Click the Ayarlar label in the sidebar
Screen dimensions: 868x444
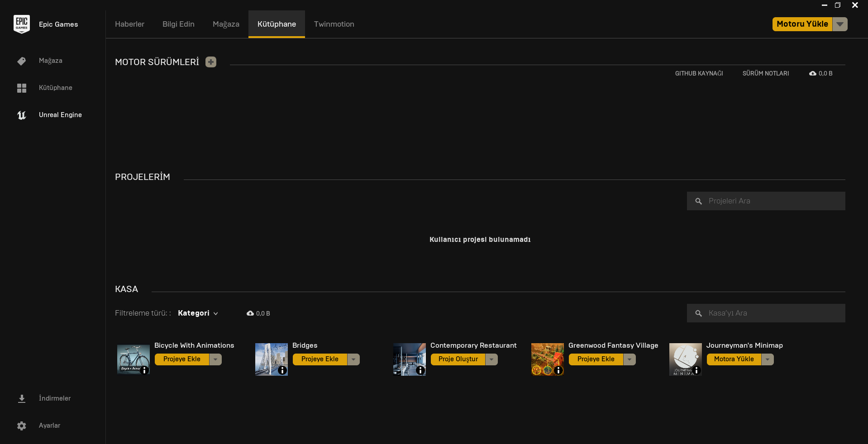coord(49,425)
